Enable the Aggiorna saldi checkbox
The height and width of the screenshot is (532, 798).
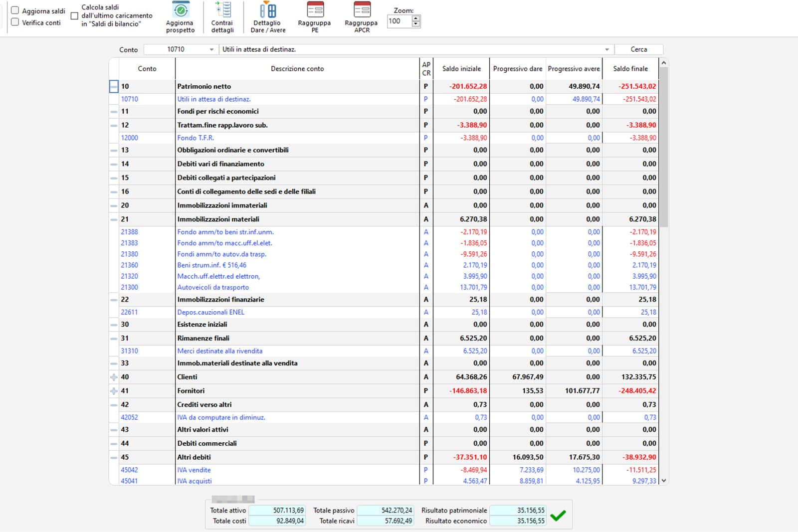coord(15,10)
